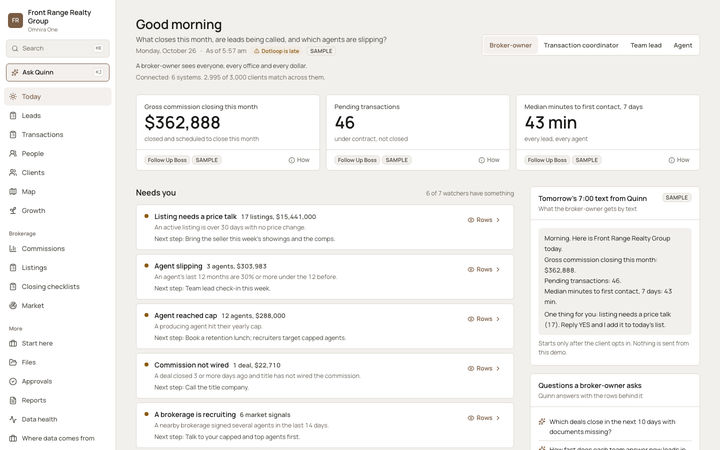
Task: Switch to the Team lead tab
Action: coord(646,45)
